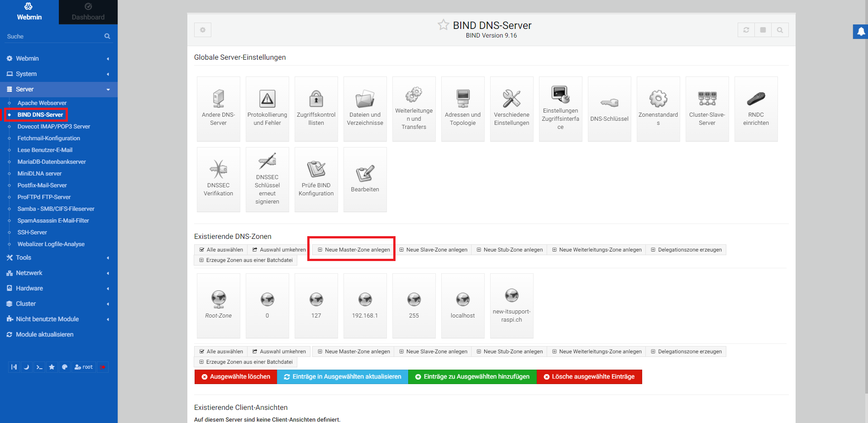Switch to the Dashboard tab
The height and width of the screenshot is (423, 868).
(88, 12)
